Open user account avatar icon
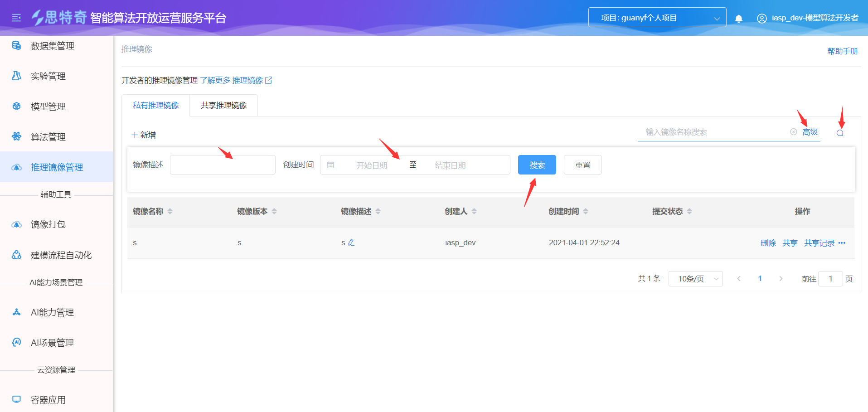The width and height of the screenshot is (868, 412). click(x=761, y=18)
